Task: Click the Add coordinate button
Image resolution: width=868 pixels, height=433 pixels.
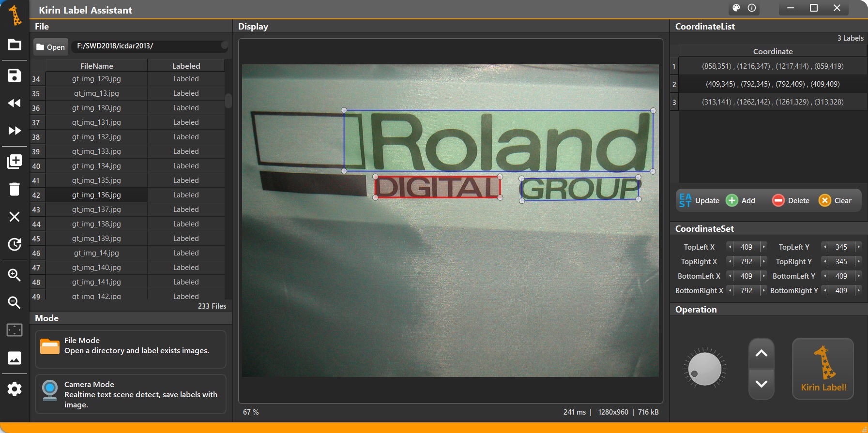Action: [x=741, y=200]
